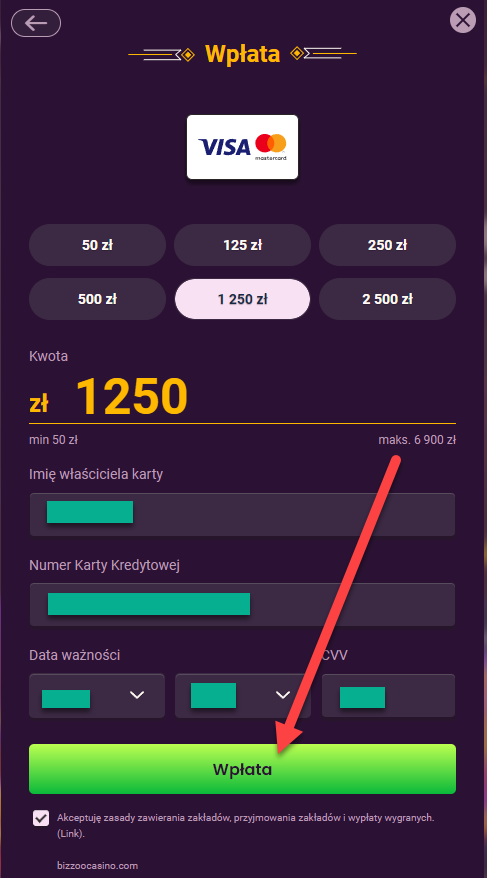The width and height of the screenshot is (487, 878).
Task: Pick the 250 zł preset amount
Action: click(x=387, y=245)
